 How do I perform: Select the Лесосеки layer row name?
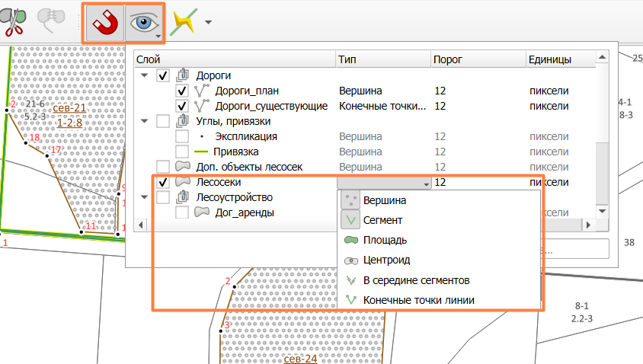[x=219, y=182]
